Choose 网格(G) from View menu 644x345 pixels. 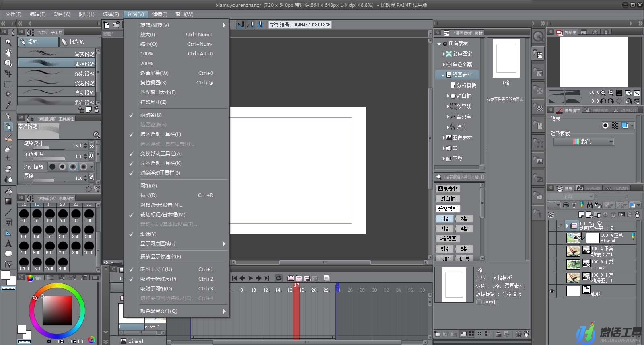tap(177, 186)
